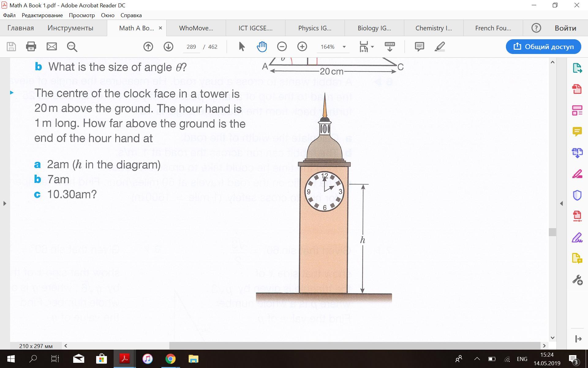
Task: Expand the left navigation pane
Action: pyautogui.click(x=5, y=203)
